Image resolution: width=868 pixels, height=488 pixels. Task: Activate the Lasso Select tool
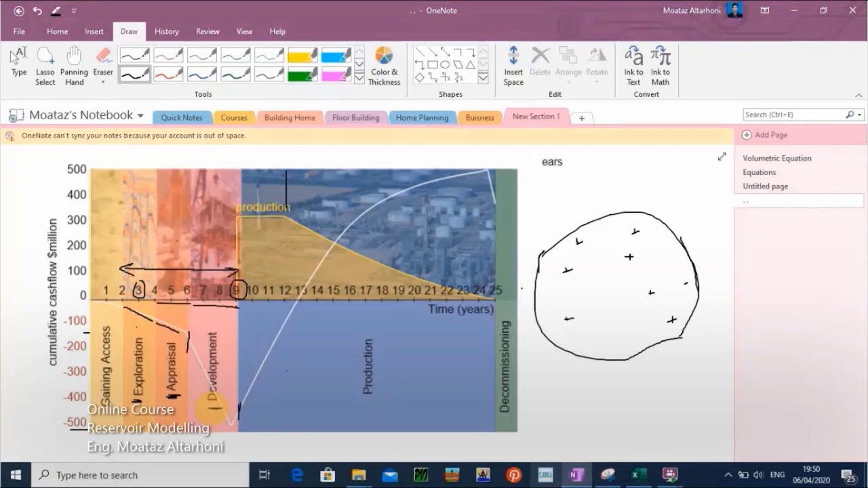[45, 66]
